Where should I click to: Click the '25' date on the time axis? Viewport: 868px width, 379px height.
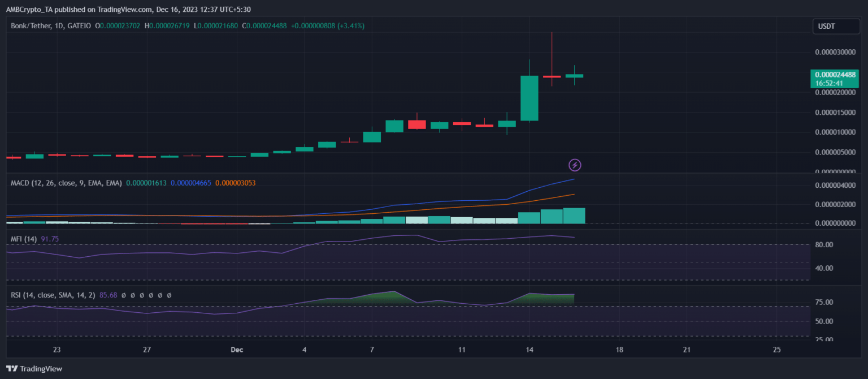[776, 350]
